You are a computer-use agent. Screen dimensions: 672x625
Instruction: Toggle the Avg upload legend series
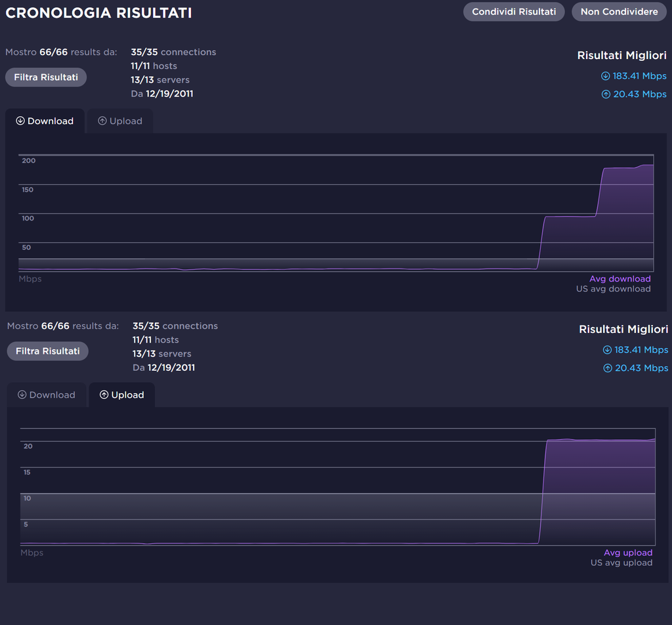(x=628, y=553)
